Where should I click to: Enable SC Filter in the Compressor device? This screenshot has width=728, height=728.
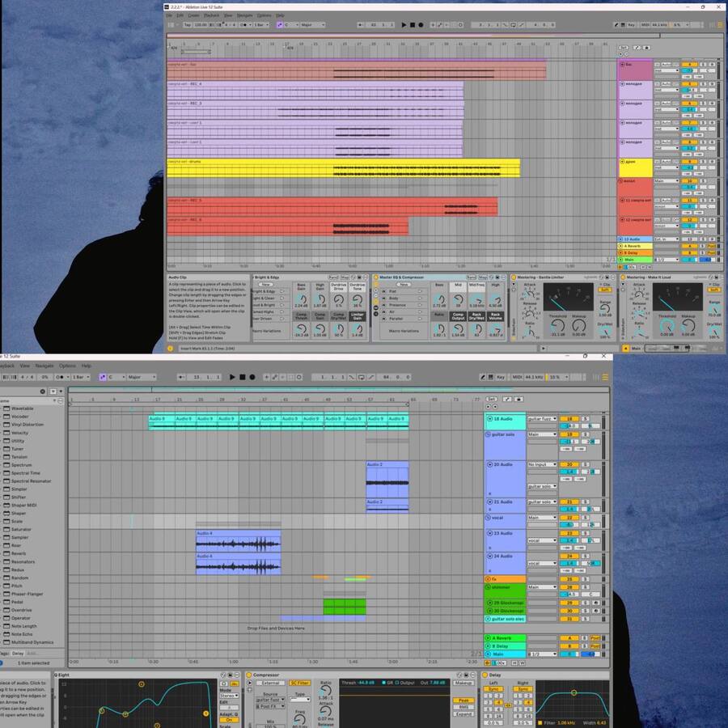[x=300, y=683]
